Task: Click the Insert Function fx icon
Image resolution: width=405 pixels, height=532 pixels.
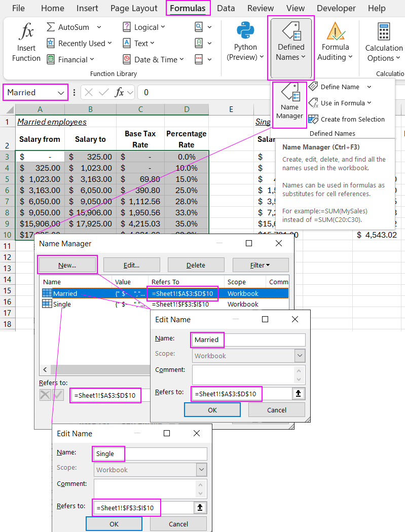Action: pyautogui.click(x=26, y=32)
